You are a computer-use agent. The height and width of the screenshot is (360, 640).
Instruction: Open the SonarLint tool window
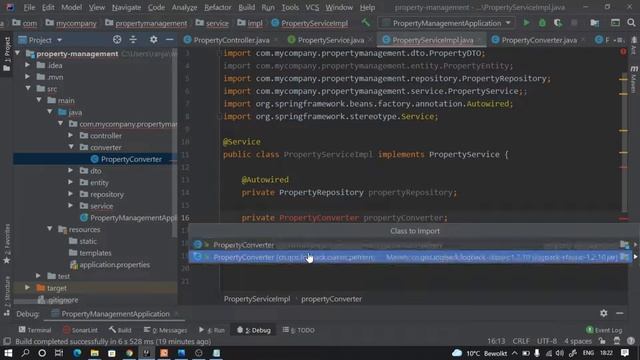80,330
